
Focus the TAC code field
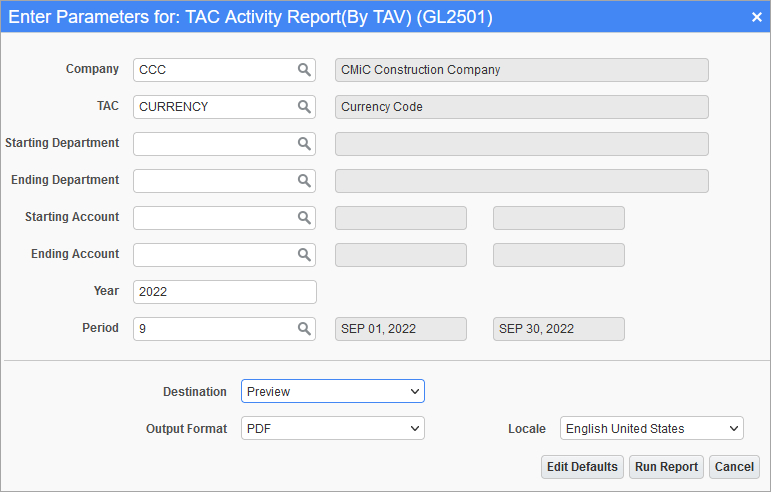pos(215,107)
